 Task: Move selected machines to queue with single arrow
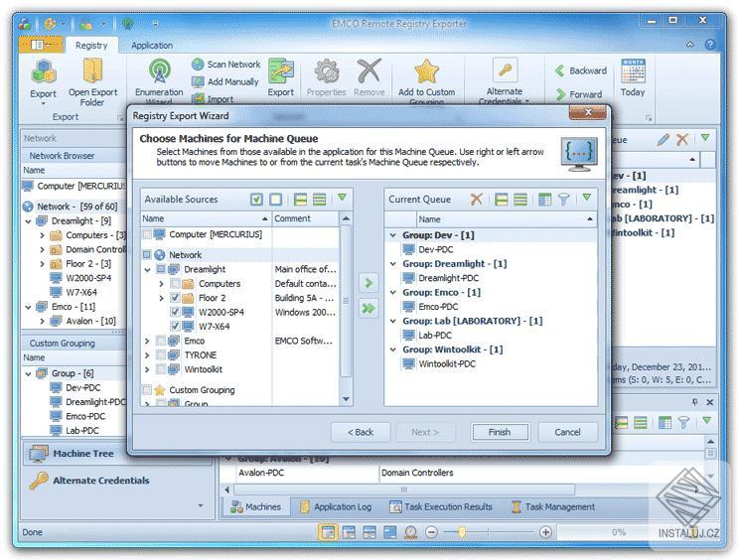[x=369, y=283]
